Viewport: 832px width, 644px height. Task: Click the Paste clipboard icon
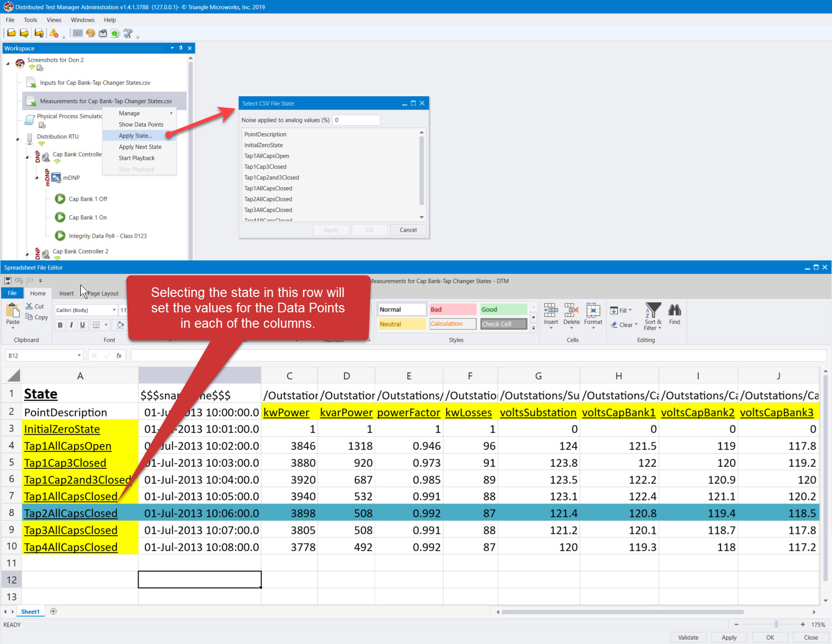13,311
